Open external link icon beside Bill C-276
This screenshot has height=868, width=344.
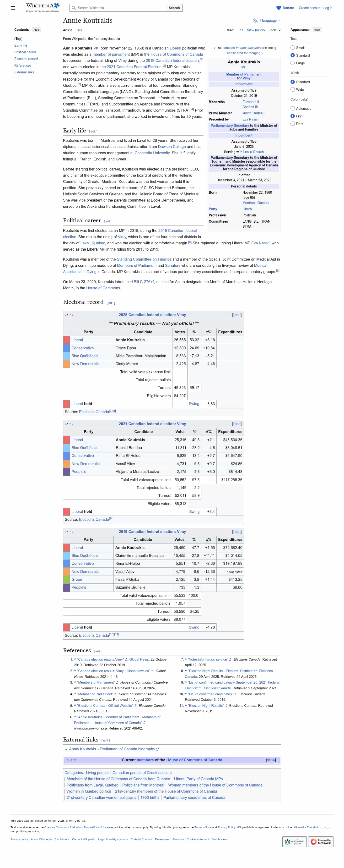(x=152, y=282)
